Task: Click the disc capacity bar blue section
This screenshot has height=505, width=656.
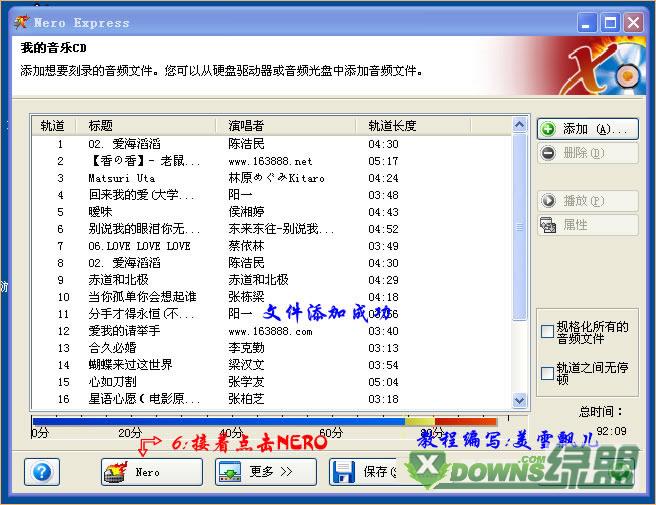Action: (x=218, y=421)
